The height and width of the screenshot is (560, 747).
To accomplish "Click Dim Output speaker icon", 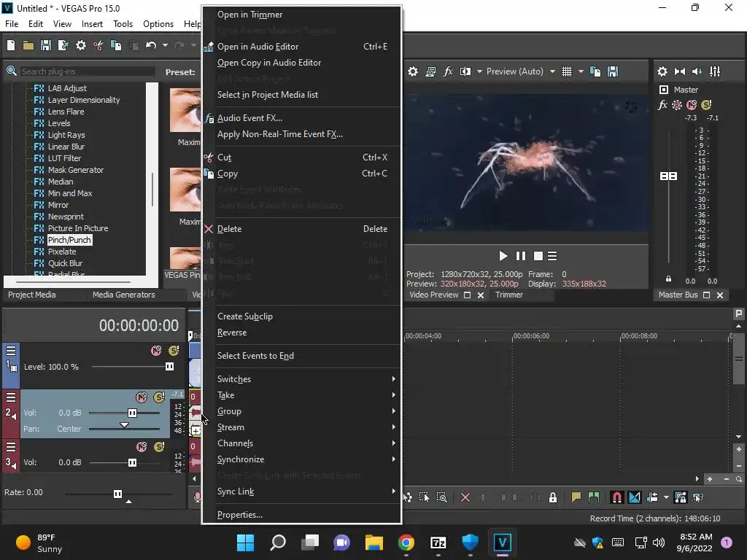I will click(697, 71).
